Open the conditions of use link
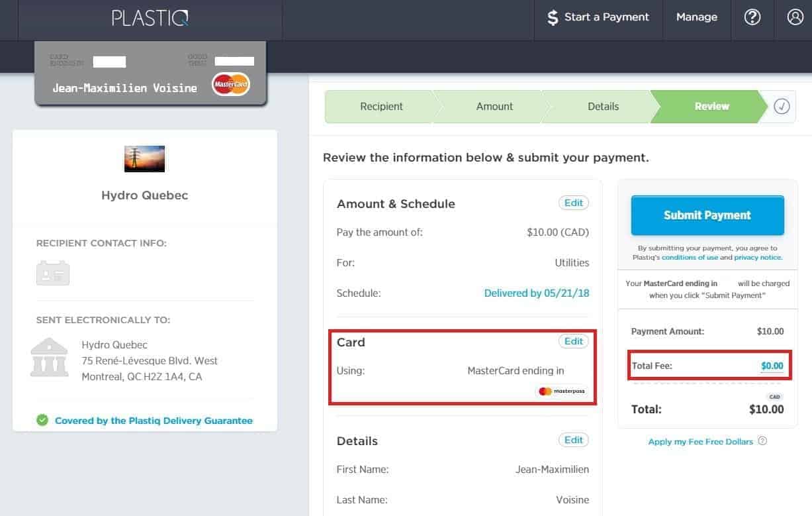This screenshot has width=812, height=516. (x=690, y=257)
